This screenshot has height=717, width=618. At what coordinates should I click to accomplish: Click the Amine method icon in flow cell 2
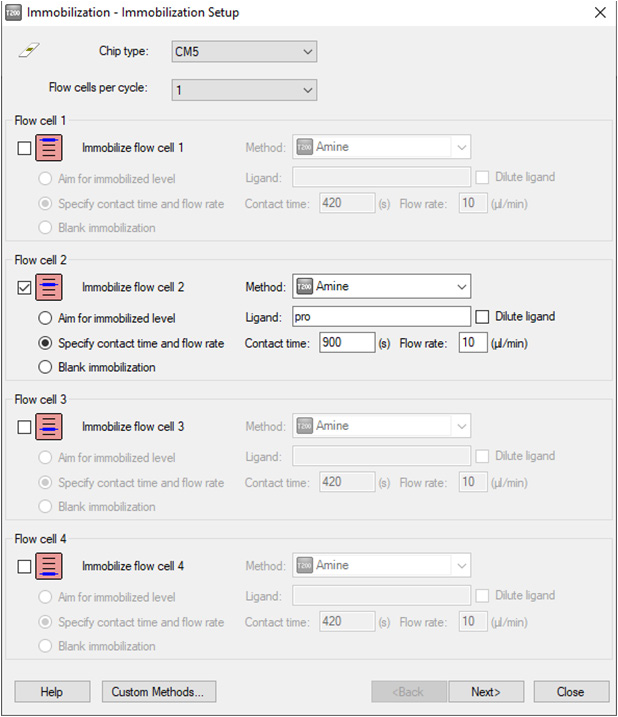(x=304, y=287)
